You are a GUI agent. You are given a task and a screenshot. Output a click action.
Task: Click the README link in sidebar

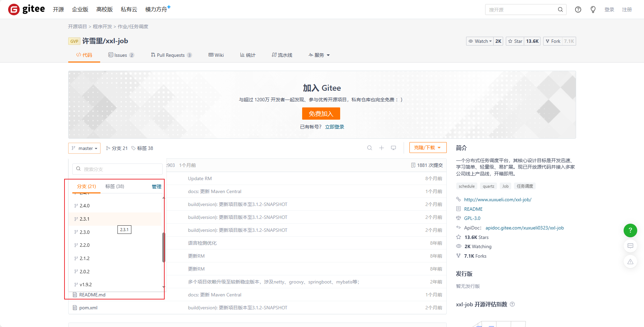point(473,209)
